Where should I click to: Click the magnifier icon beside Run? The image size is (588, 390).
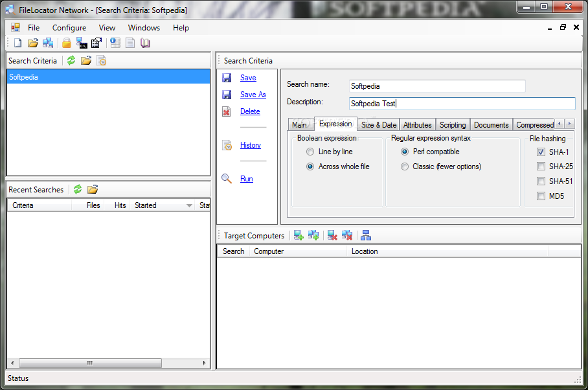[227, 179]
